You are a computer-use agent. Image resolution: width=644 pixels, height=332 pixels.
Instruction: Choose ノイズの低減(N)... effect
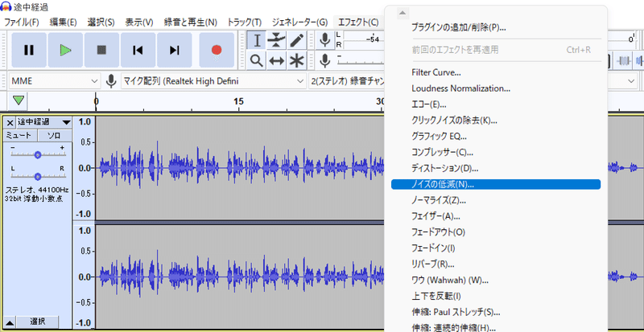pos(496,184)
